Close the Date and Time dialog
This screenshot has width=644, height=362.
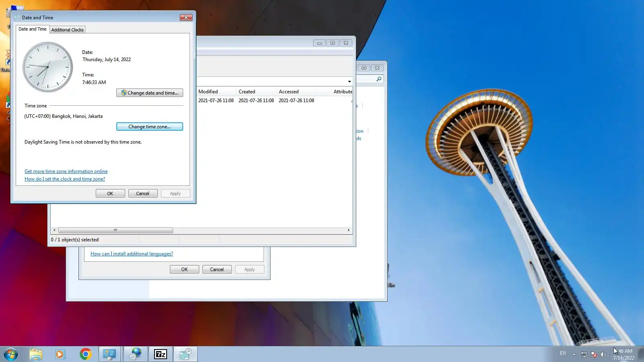tap(186, 17)
